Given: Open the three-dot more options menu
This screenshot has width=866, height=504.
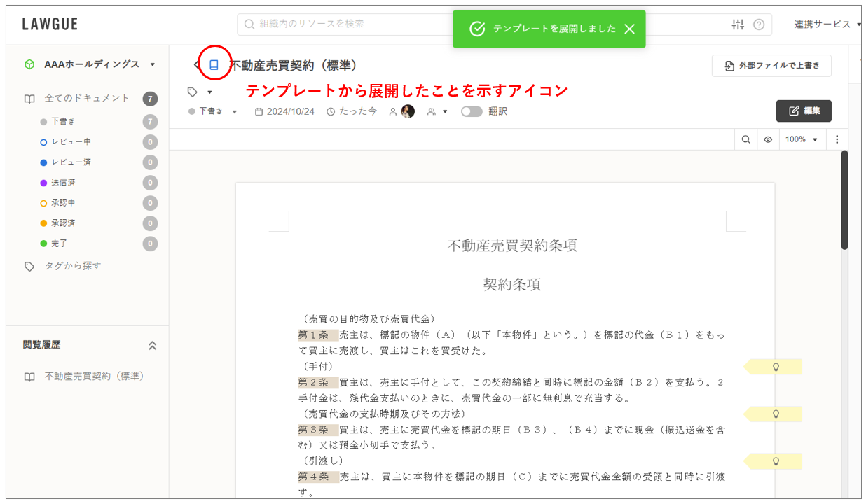Looking at the screenshot, I should tap(837, 139).
